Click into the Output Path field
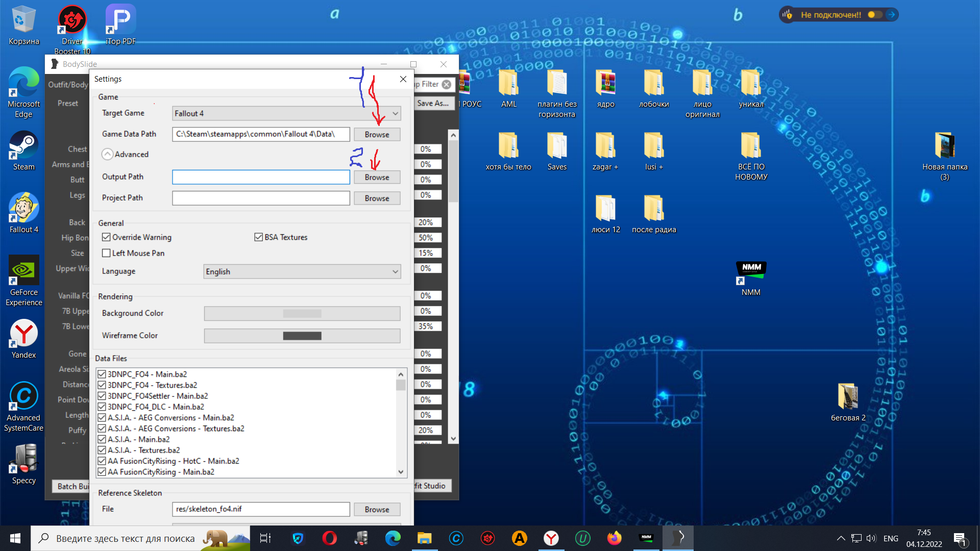The image size is (980, 551). (261, 177)
